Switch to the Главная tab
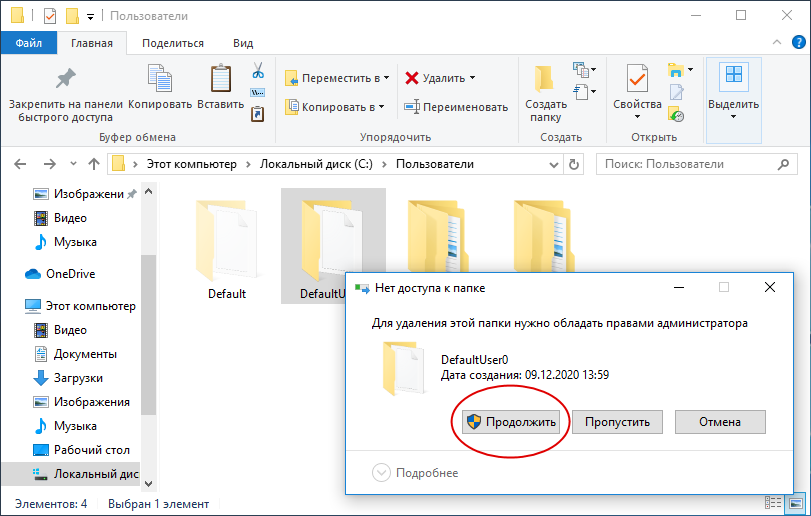This screenshot has width=811, height=516. 92,43
